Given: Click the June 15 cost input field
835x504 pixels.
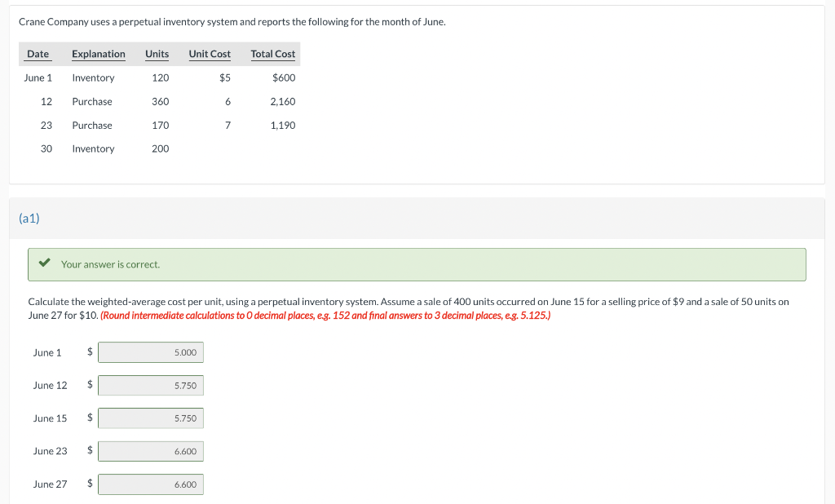Looking at the screenshot, I should click(x=151, y=418).
